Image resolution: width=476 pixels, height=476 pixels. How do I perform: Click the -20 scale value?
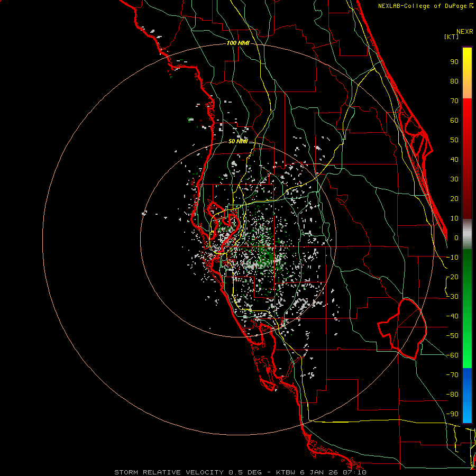pyautogui.click(x=452, y=277)
